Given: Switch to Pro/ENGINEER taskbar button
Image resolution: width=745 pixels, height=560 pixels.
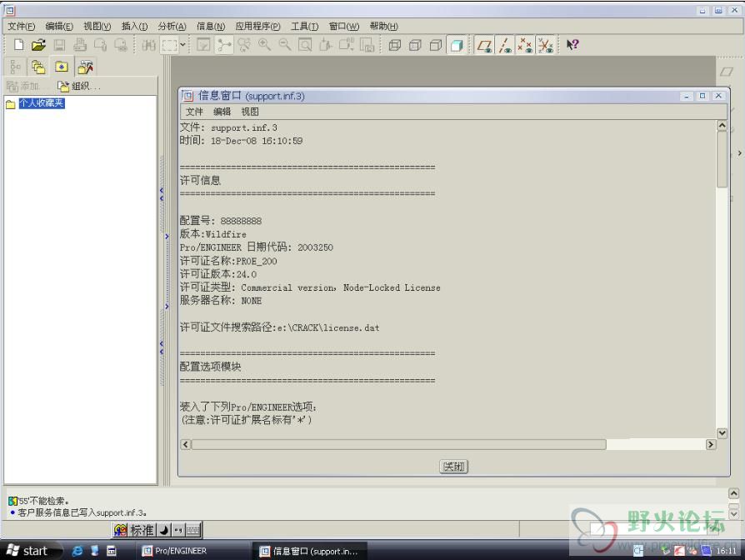Looking at the screenshot, I should coord(193,551).
